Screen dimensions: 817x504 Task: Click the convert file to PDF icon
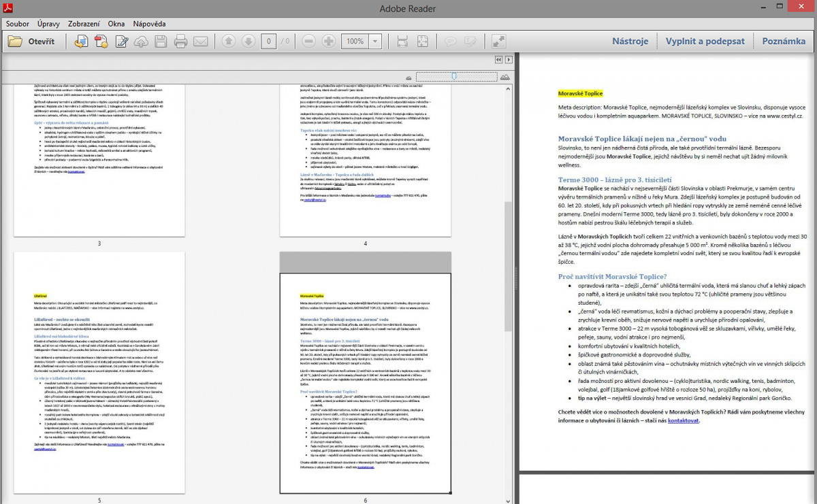[x=81, y=41]
